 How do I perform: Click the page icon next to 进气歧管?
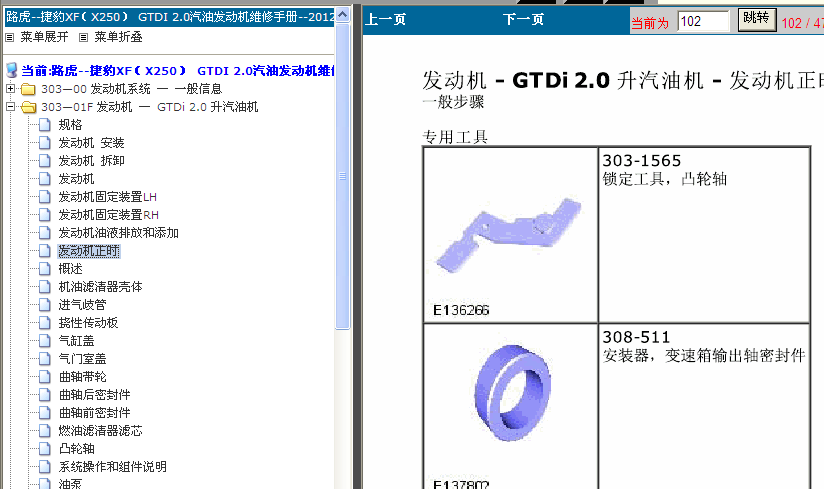(x=45, y=305)
